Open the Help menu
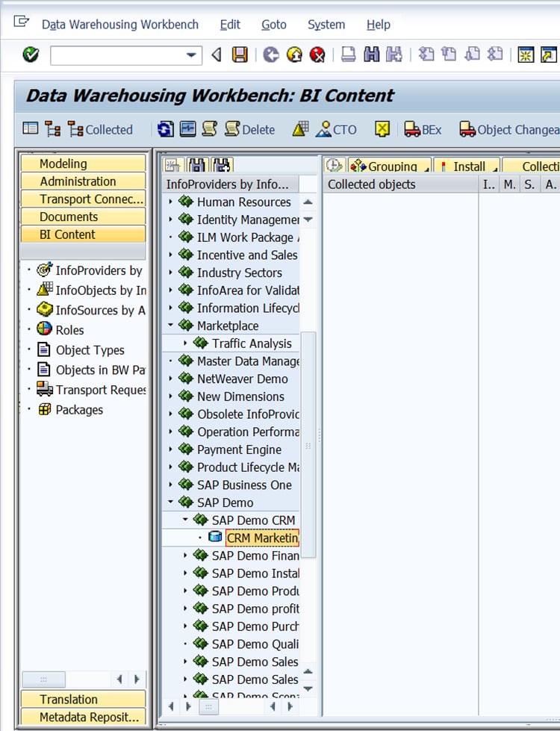Image resolution: width=560 pixels, height=731 pixels. 378,24
